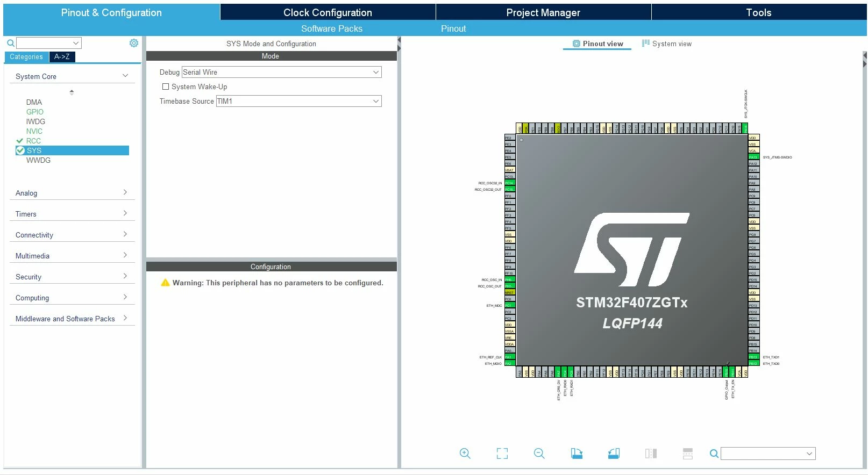
Task: Enable the System Wake-Up checkbox
Action: click(166, 87)
